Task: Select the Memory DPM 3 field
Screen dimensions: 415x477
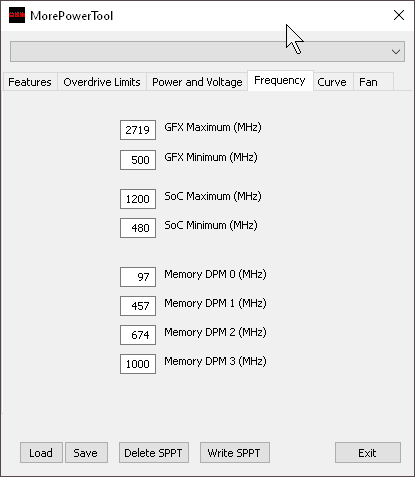Action: pyautogui.click(x=138, y=364)
